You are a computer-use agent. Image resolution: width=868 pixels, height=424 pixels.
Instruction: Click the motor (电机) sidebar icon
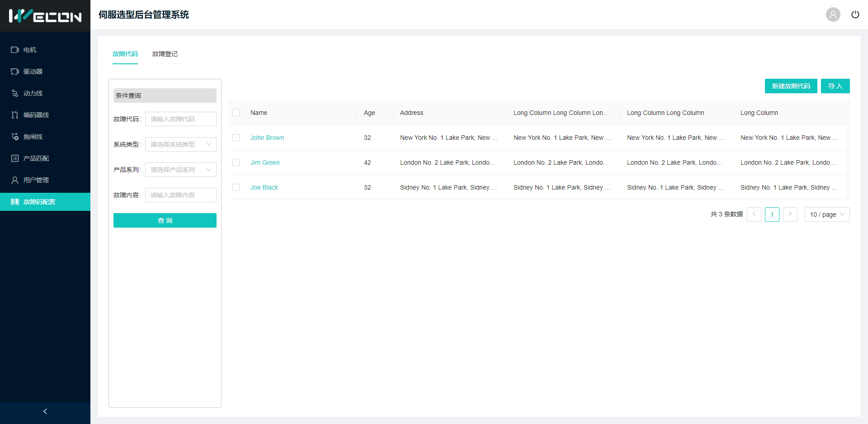click(15, 50)
